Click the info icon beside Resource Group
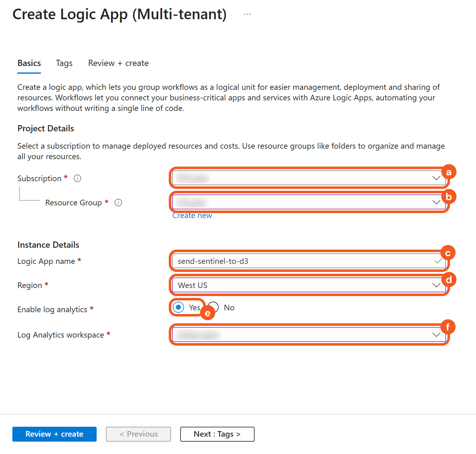The height and width of the screenshot is (454, 476). tap(118, 203)
